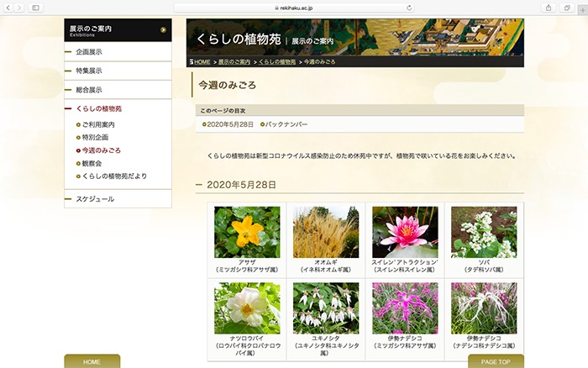Open the ユキノシタ flower photo
The height and width of the screenshot is (368, 588).
(326, 308)
